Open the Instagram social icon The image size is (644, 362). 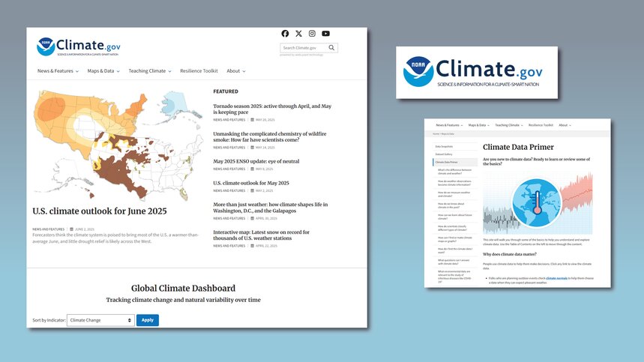(x=312, y=34)
